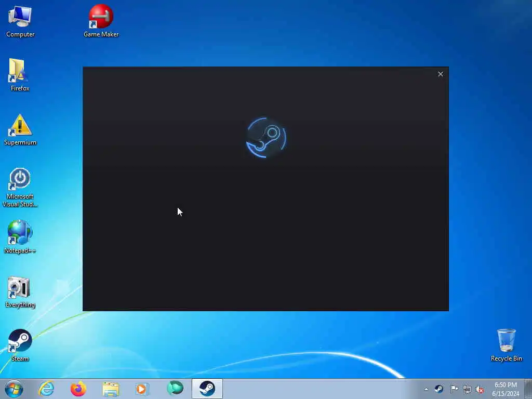Show hidden system tray icons
This screenshot has height=399, width=532.
click(x=426, y=389)
